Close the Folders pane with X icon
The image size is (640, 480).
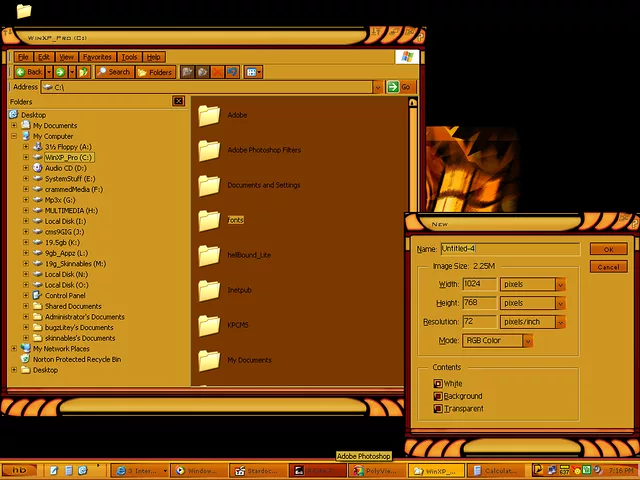[178, 101]
